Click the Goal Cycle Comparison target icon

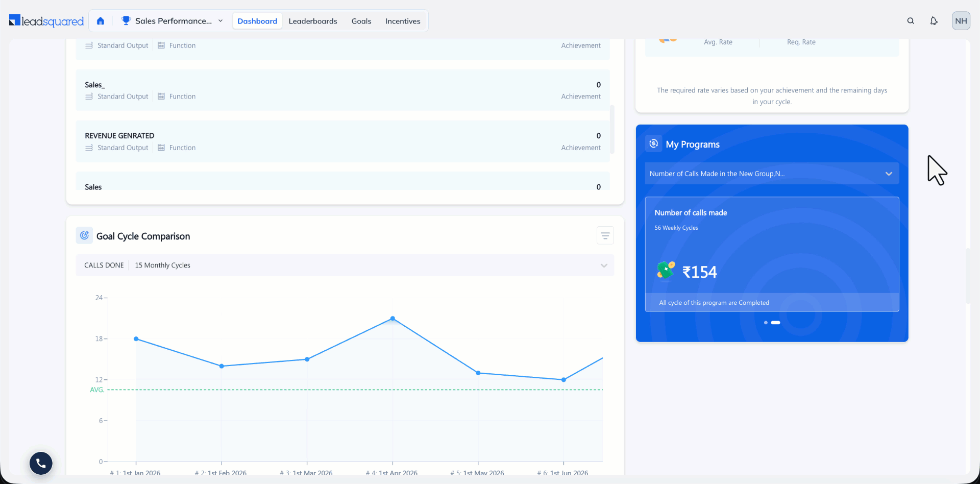coord(84,235)
